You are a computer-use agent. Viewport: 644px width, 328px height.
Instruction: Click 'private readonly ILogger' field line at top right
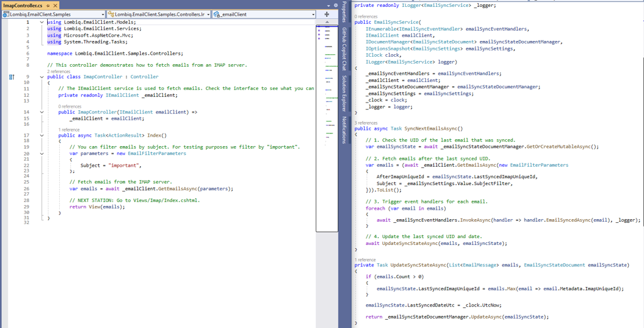(425, 5)
